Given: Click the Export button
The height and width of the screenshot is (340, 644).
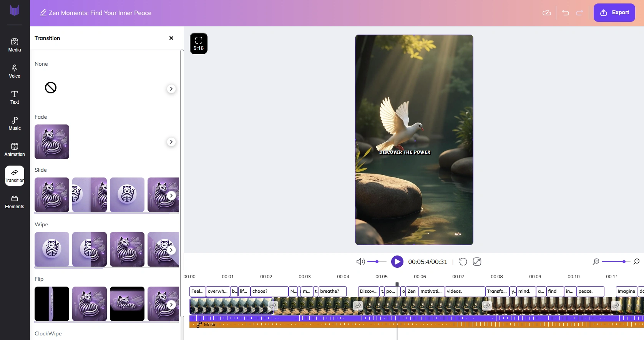Looking at the screenshot, I should coord(614,13).
